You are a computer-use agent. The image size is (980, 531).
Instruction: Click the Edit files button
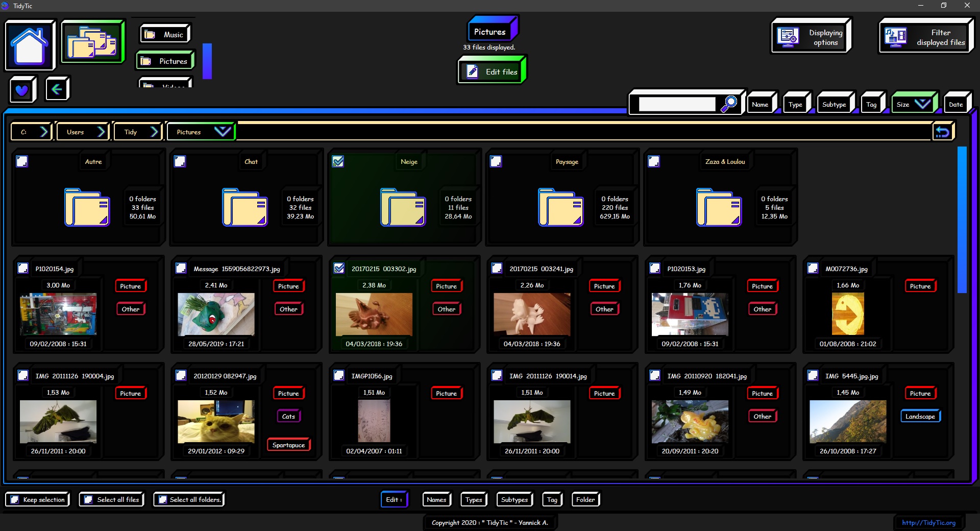[x=492, y=72]
